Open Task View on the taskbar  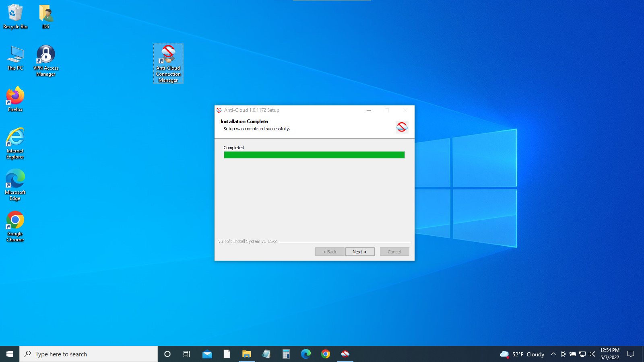point(187,354)
